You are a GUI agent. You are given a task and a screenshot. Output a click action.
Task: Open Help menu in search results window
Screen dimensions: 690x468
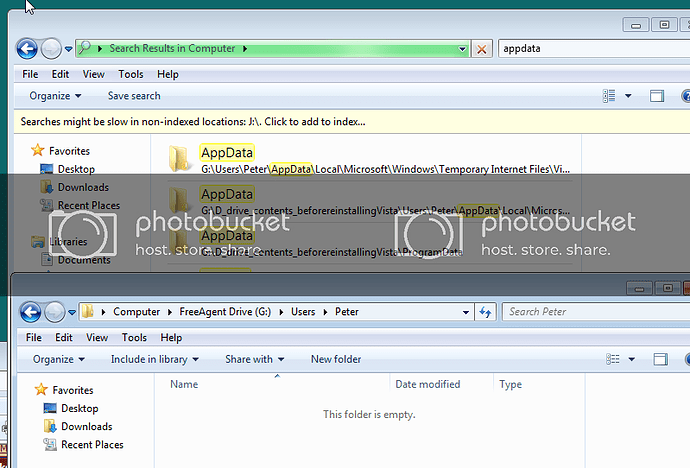coord(168,74)
